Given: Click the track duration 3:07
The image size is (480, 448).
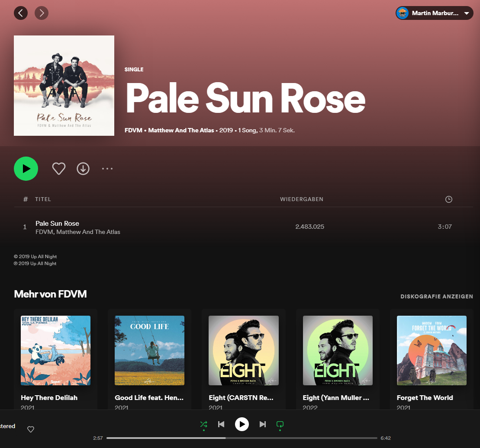Looking at the screenshot, I should [x=445, y=227].
